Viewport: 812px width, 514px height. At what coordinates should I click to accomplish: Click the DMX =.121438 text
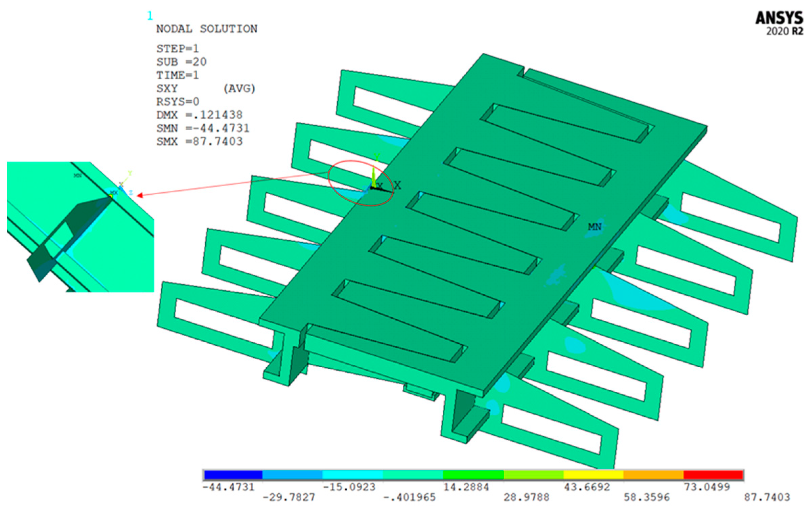tap(199, 115)
